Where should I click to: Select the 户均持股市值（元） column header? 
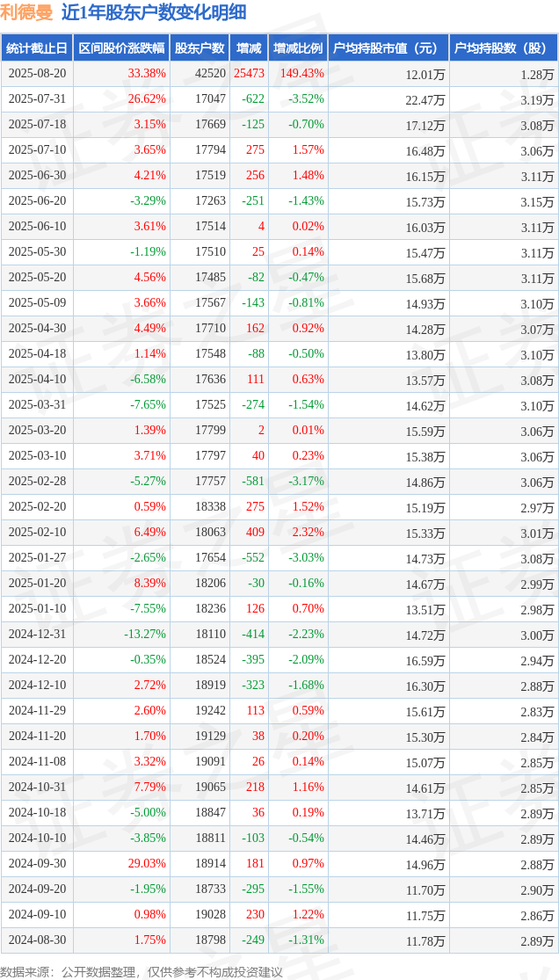pyautogui.click(x=388, y=47)
